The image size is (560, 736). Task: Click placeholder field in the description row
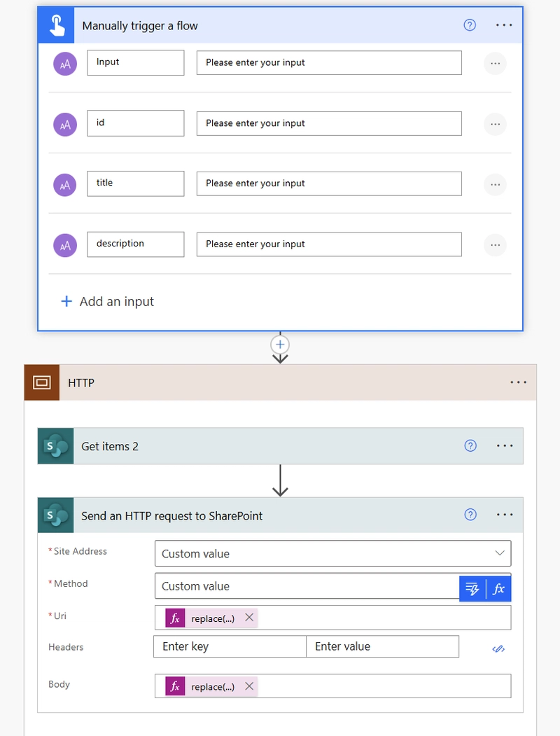[x=329, y=244]
